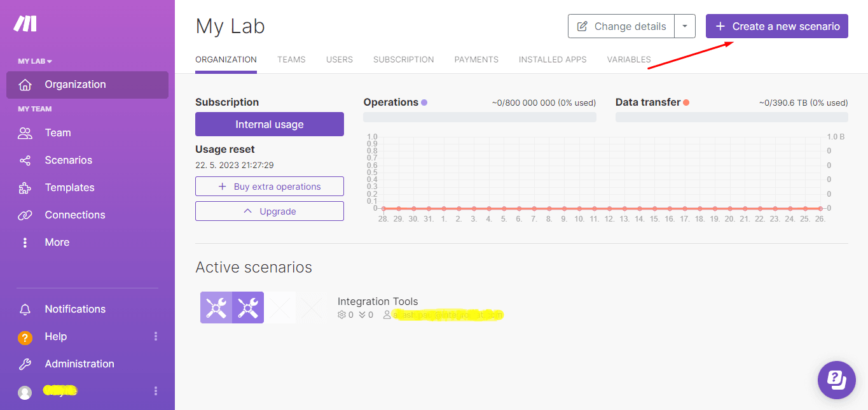This screenshot has height=410, width=868.
Task: Open Team using its sidebar icon
Action: point(25,132)
